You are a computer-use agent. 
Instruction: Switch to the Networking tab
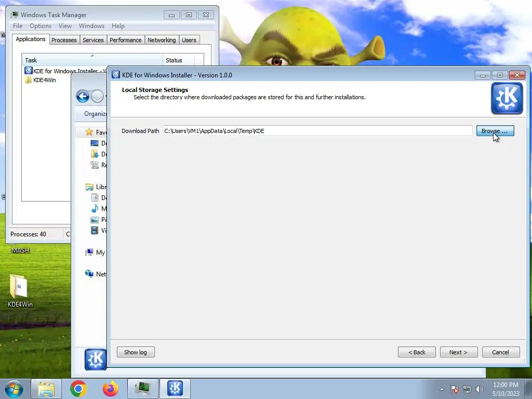pos(162,40)
